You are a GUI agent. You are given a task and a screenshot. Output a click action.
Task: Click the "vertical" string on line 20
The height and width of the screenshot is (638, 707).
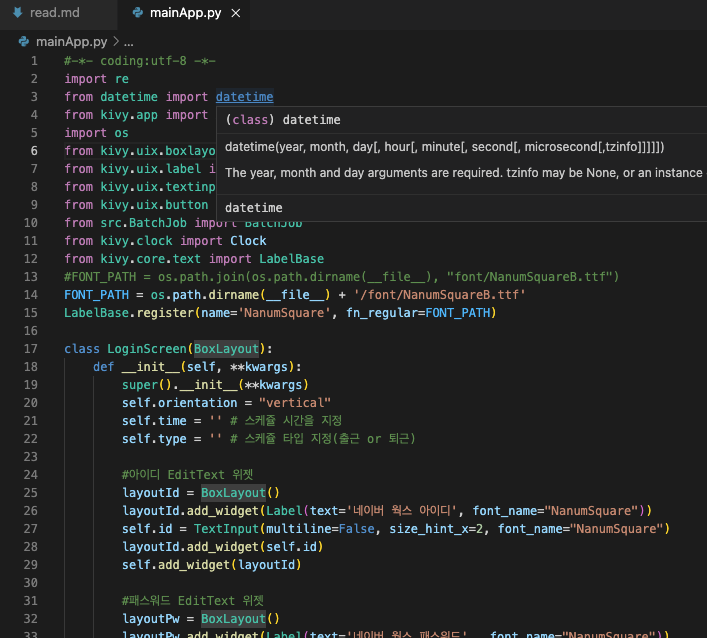[x=295, y=403]
